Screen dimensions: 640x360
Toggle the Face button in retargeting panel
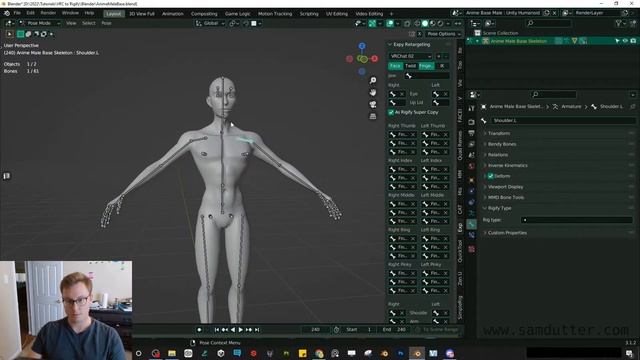[x=395, y=66]
